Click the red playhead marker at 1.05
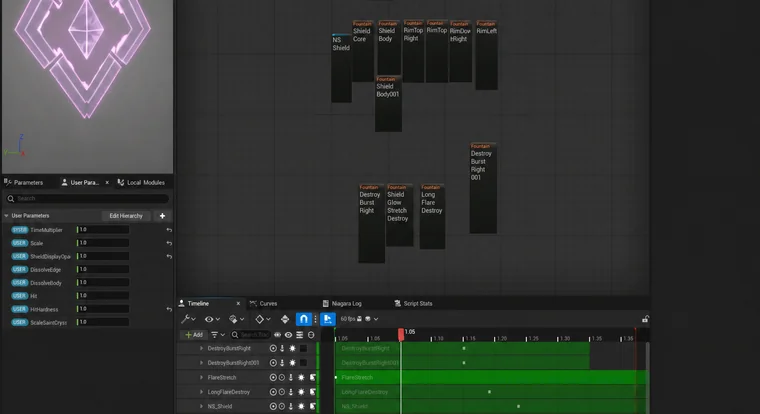Screen dimensions: 760x414 pos(401,334)
